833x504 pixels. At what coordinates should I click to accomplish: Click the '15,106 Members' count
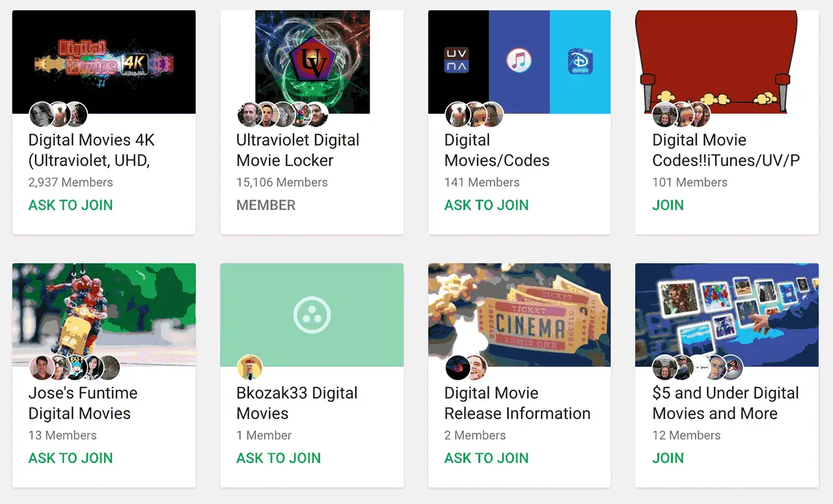(282, 183)
